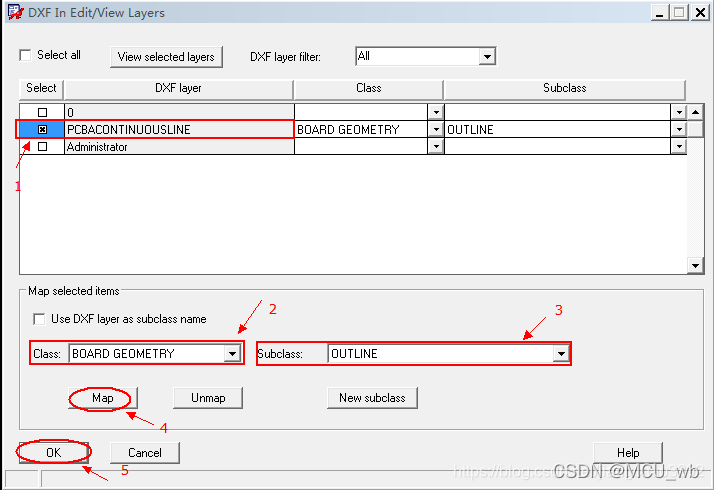Click the Subclass column header

565,88
